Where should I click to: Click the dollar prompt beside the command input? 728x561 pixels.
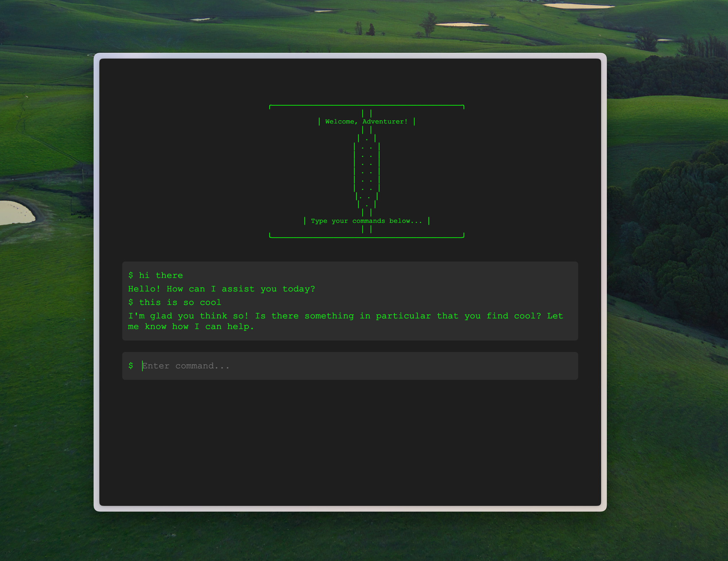click(131, 366)
